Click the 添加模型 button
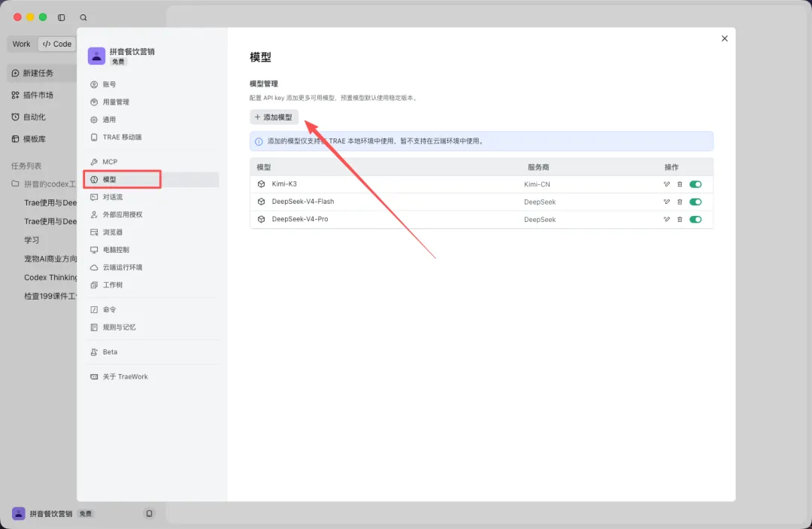812x529 pixels. point(274,117)
